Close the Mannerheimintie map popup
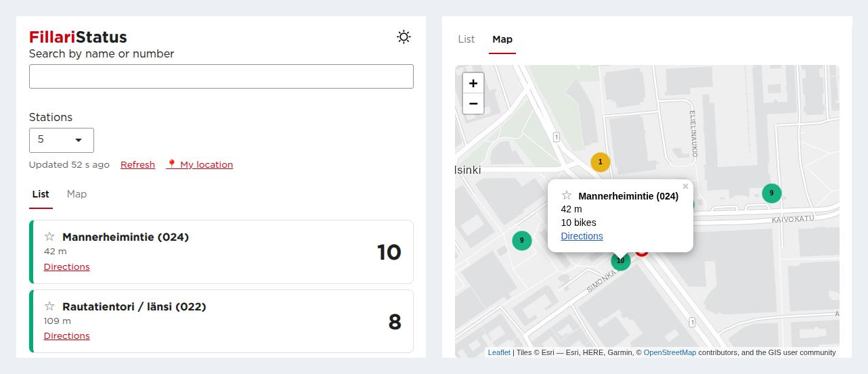 coord(685,187)
